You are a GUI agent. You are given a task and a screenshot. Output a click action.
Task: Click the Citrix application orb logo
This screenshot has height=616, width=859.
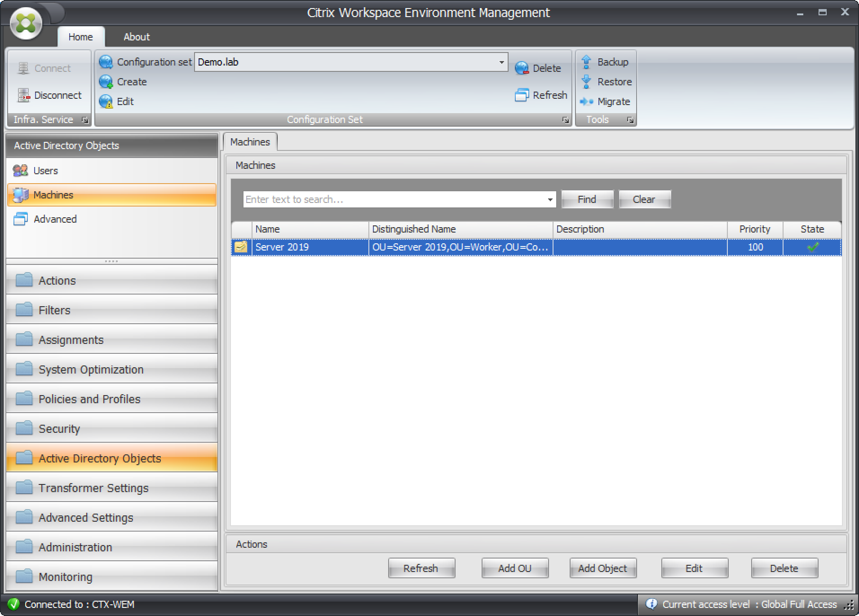(x=26, y=23)
